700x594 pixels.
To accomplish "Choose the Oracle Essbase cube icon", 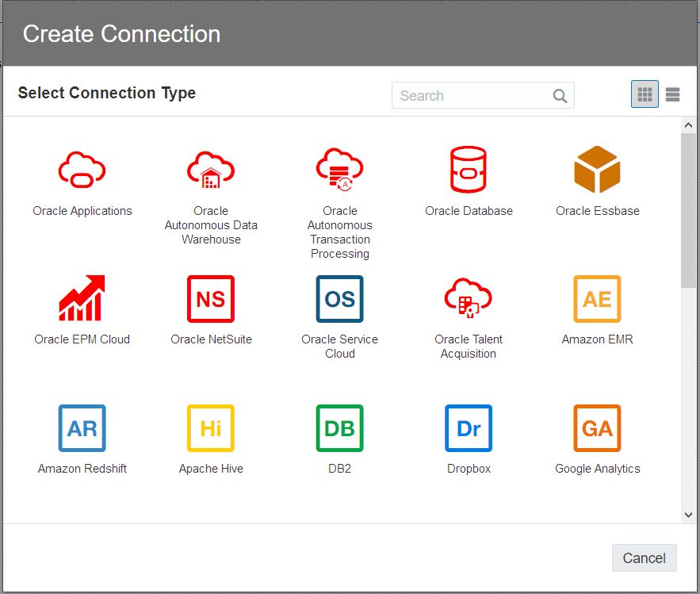I will coord(597,169).
